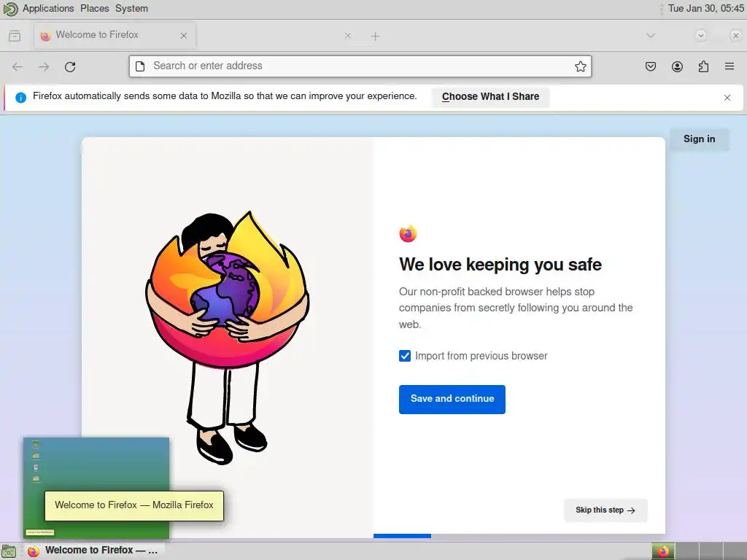The width and height of the screenshot is (747, 560).
Task: Bookmark this page with the star icon
Action: coord(580,66)
